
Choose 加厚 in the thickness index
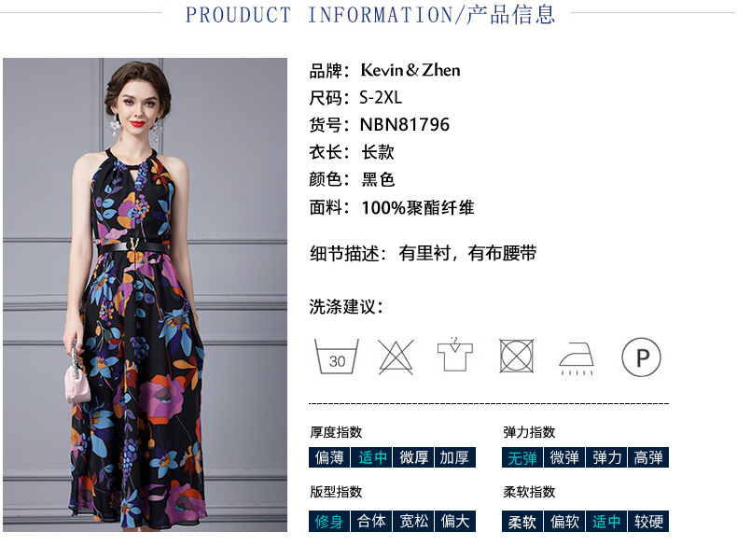455,457
